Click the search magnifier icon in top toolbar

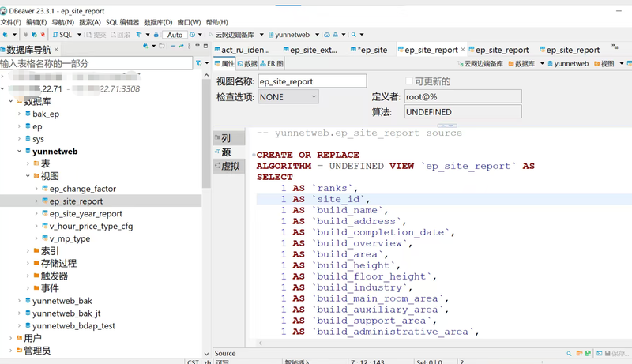coord(354,35)
